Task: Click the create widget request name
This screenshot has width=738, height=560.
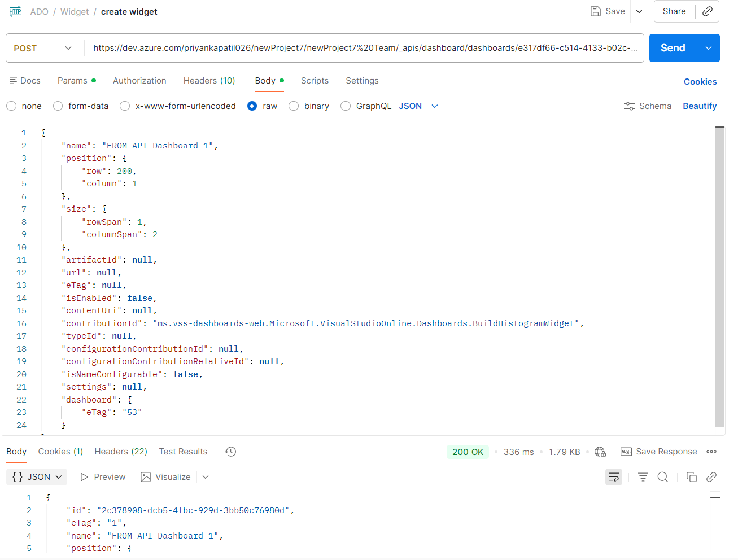Action: pyautogui.click(x=129, y=12)
